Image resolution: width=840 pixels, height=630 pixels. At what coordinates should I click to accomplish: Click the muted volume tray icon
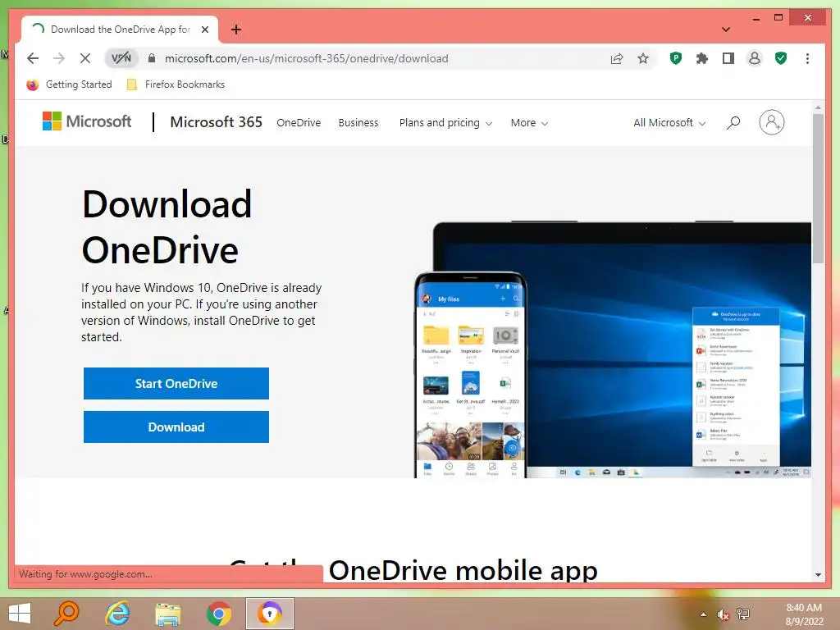724,614
